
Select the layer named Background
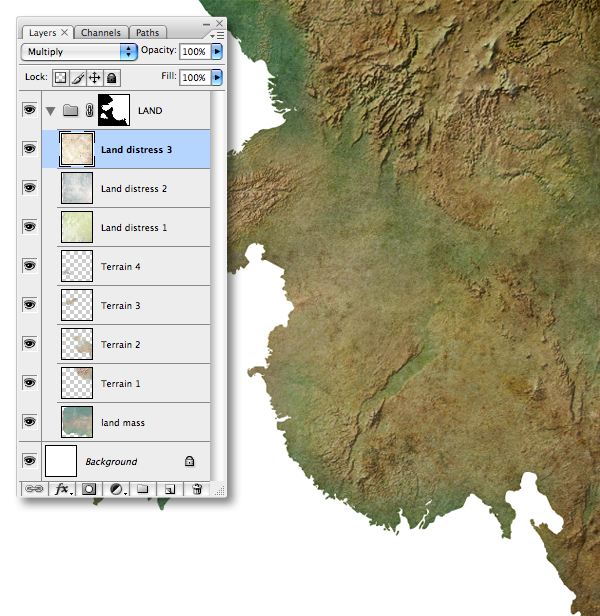126,461
